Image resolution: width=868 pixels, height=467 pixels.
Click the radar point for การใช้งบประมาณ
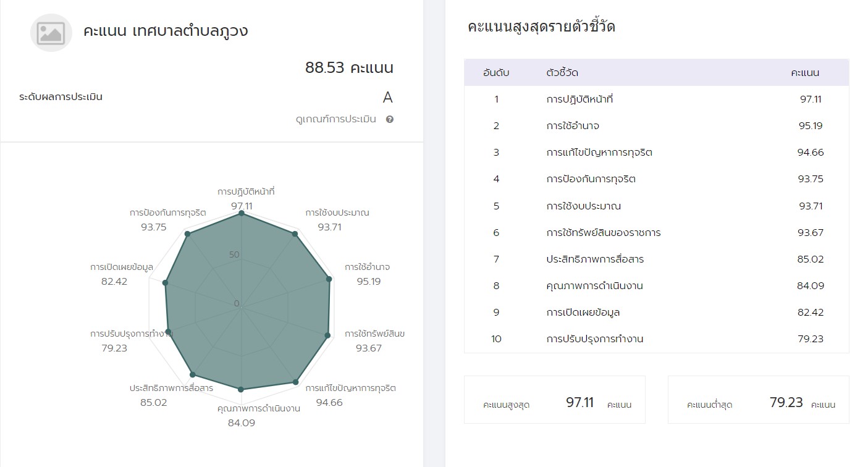pyautogui.click(x=295, y=234)
